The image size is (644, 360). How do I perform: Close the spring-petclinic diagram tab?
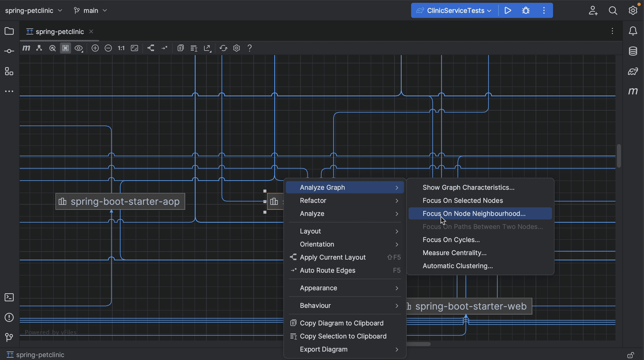91,32
